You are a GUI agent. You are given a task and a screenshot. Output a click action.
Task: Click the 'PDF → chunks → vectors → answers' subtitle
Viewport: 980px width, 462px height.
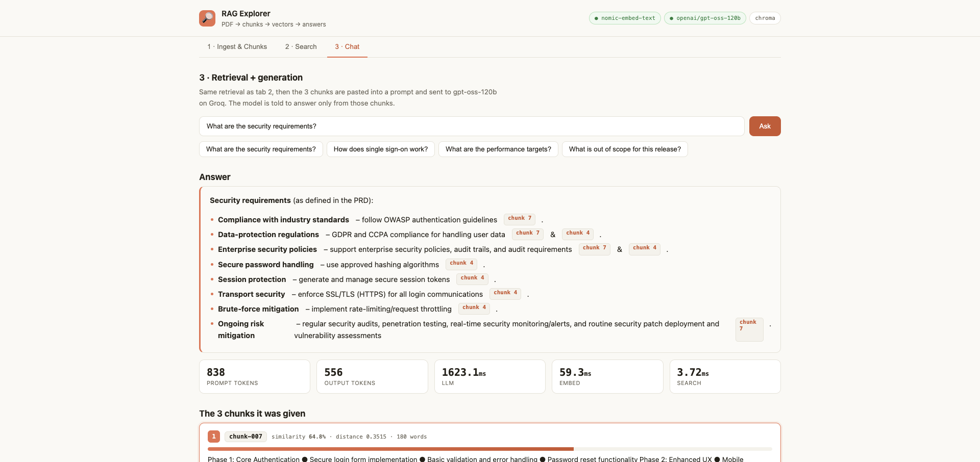point(274,24)
